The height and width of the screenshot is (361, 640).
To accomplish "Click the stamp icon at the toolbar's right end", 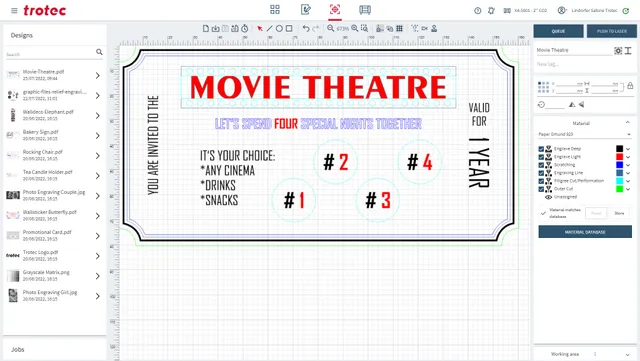I will pyautogui.click(x=434, y=28).
